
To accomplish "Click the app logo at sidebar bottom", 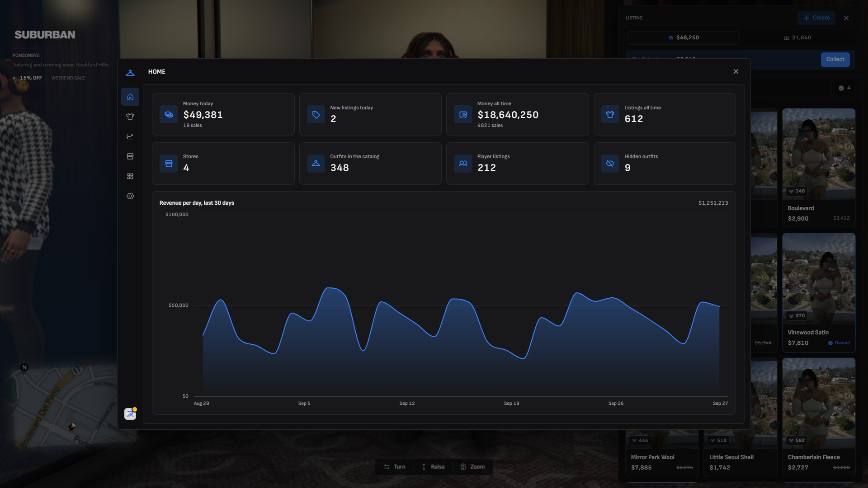I will (130, 414).
